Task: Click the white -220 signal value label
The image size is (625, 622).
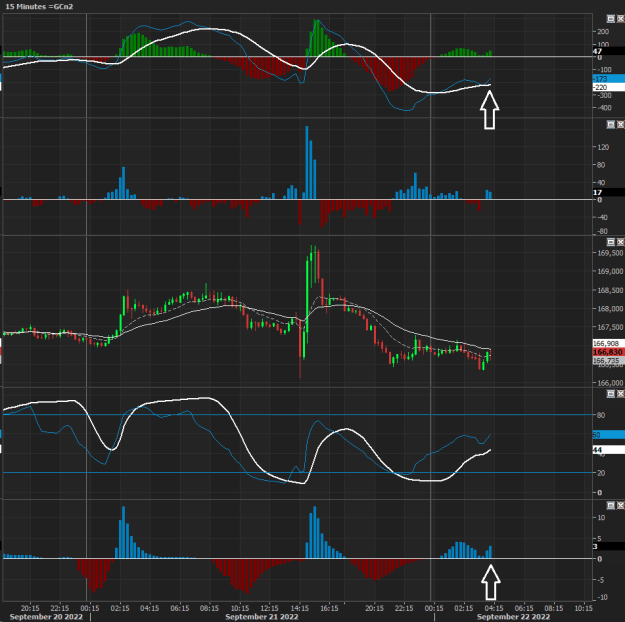Action: coord(608,87)
